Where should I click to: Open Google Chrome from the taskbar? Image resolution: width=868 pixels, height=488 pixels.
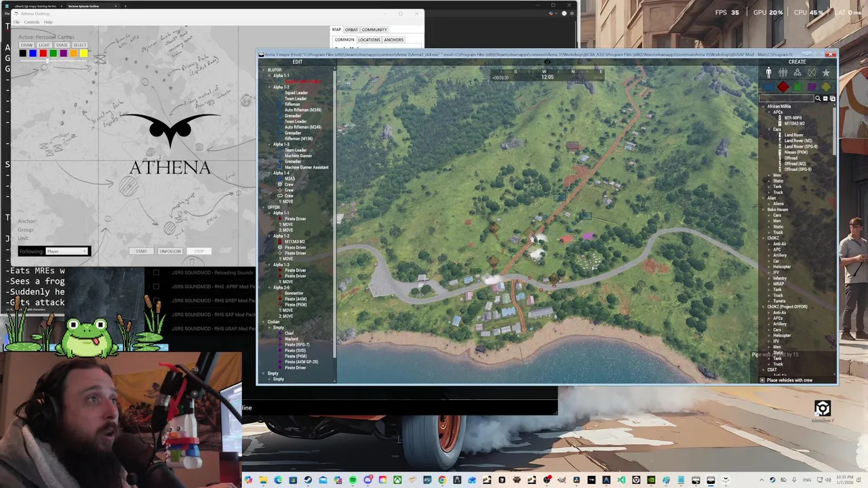pyautogui.click(x=442, y=480)
